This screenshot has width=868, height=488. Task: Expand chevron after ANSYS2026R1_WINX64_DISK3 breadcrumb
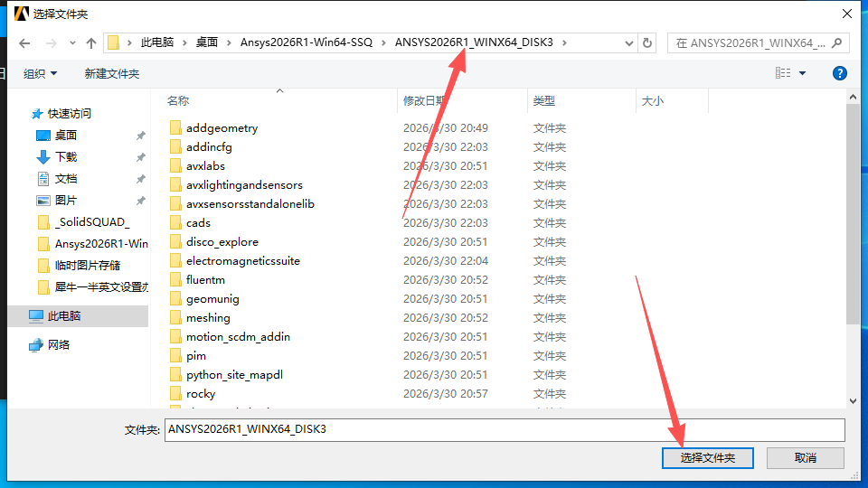coord(564,42)
